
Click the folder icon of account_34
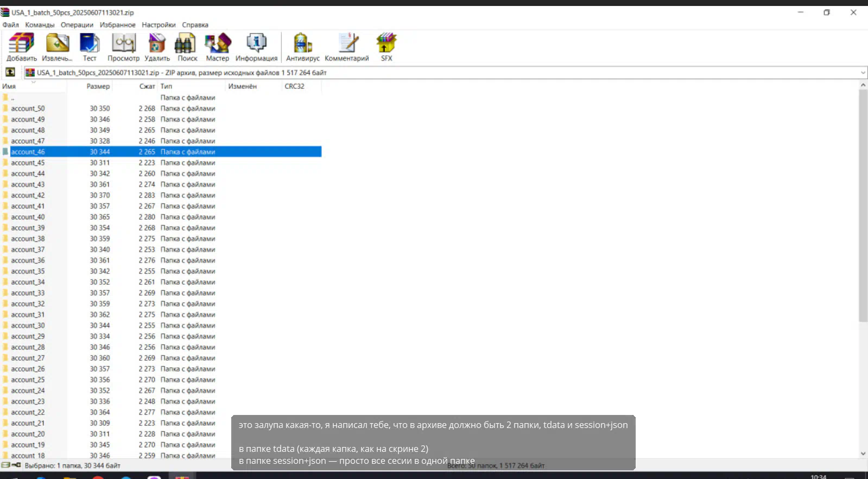coord(5,282)
